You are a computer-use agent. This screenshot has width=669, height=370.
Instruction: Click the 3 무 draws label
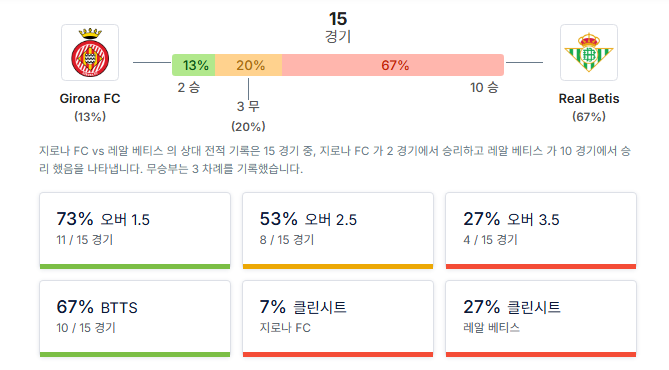tap(248, 106)
